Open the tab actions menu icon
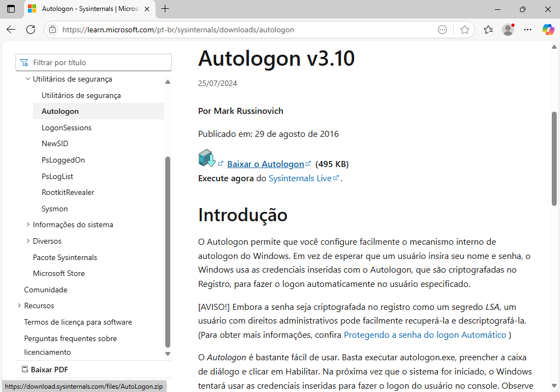 coord(11,9)
